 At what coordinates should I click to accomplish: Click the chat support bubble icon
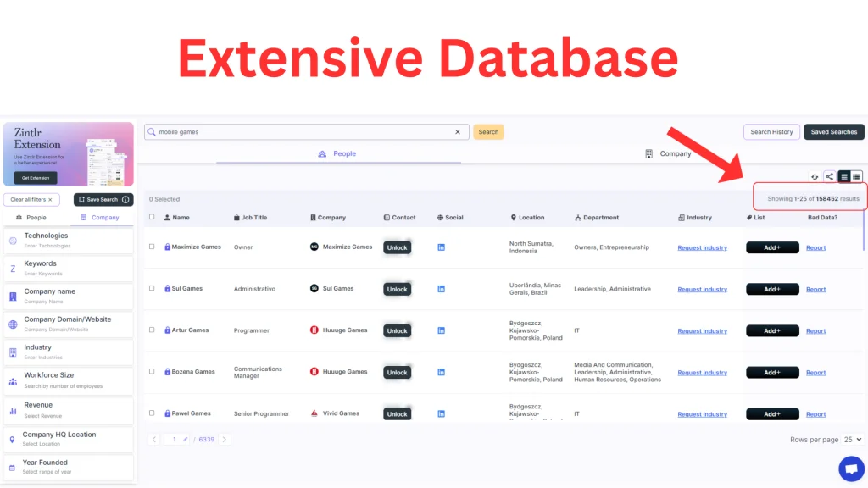point(850,469)
